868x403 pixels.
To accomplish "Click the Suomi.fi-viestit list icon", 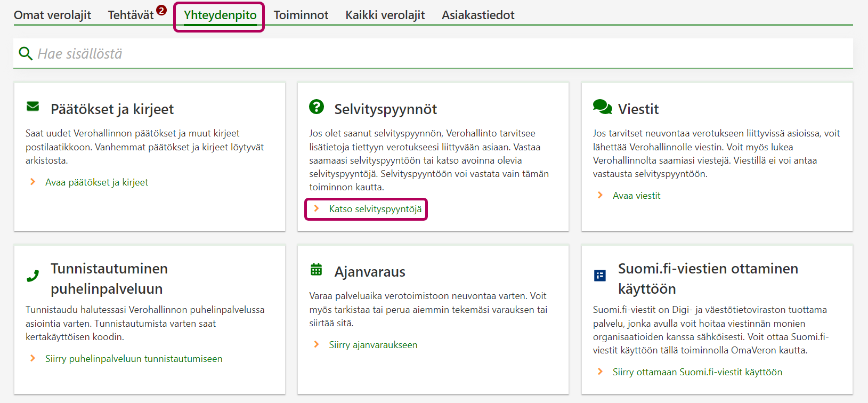I will (x=600, y=276).
